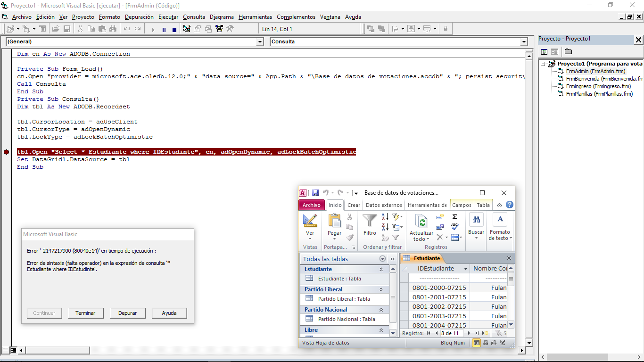Select FrmBienvenida in the project tree
The height and width of the screenshot is (362, 644).
[604, 79]
